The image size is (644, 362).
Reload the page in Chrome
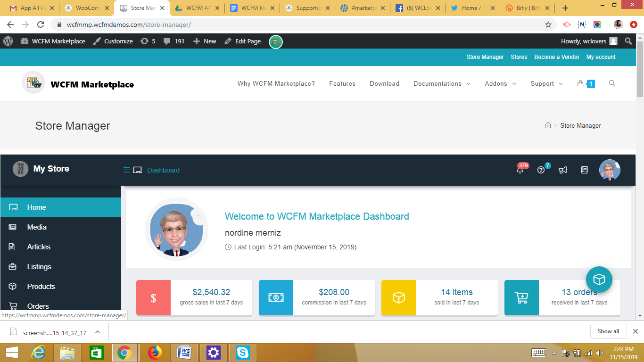[41, 25]
